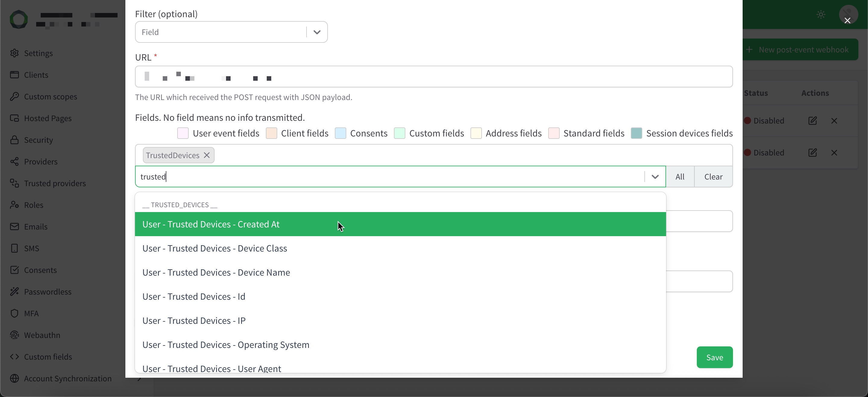The height and width of the screenshot is (397, 868).
Task: Click the green Save button
Action: pyautogui.click(x=714, y=357)
